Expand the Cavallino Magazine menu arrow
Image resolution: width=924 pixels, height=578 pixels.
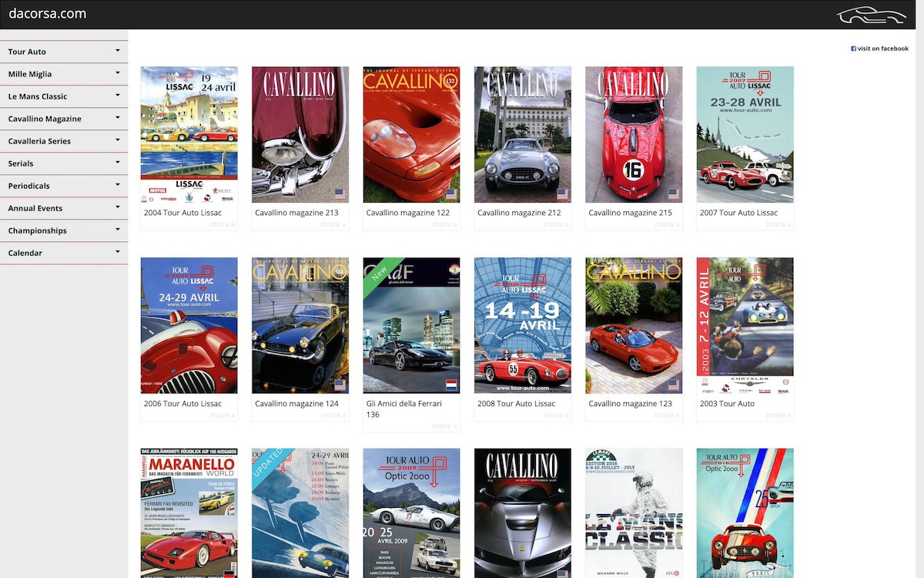[118, 118]
